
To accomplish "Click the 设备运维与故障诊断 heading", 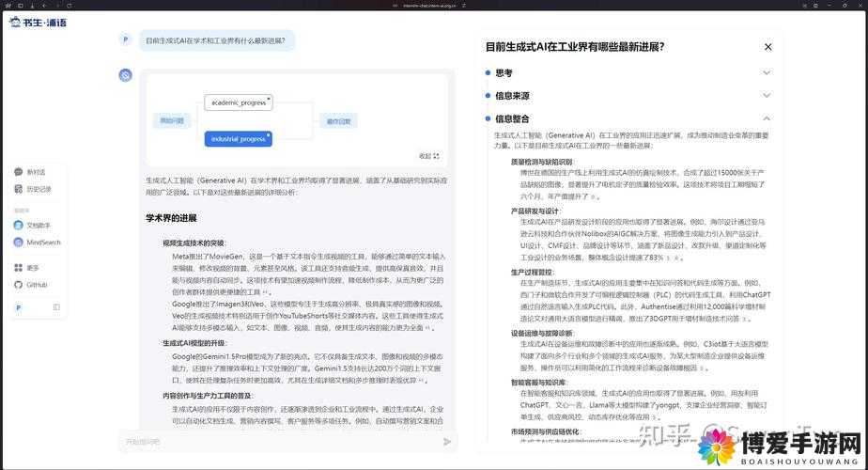I will [542, 333].
